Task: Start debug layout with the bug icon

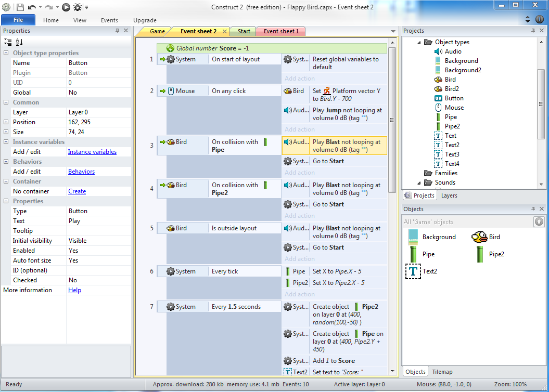Action: tap(78, 7)
